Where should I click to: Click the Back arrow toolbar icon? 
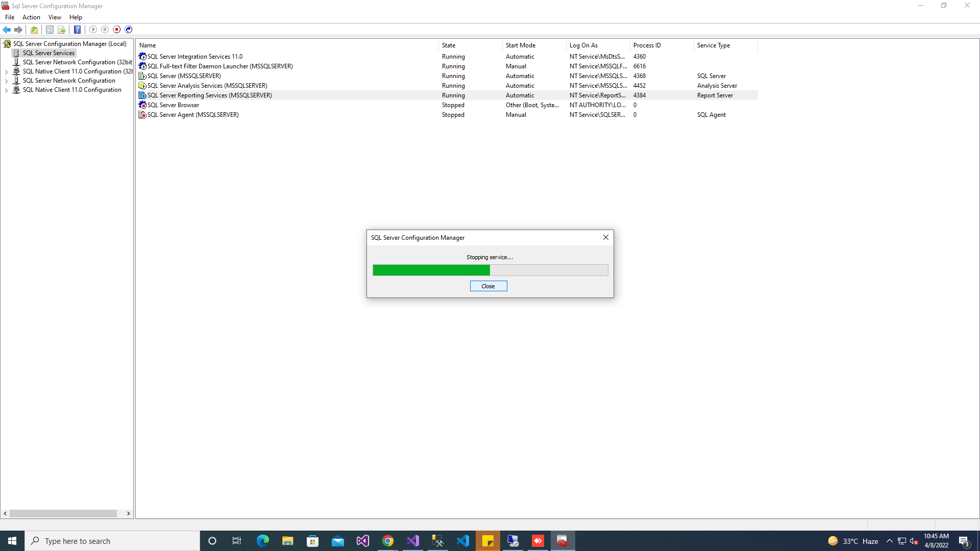click(x=7, y=30)
